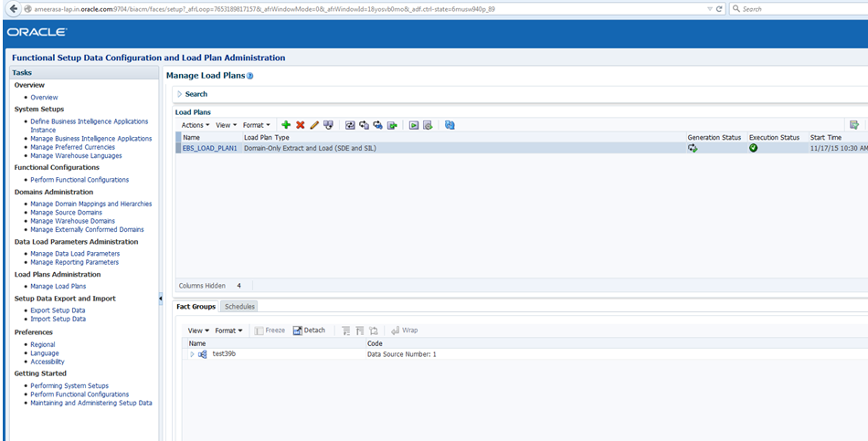Click the fact group icon next to test39b
Viewport: 868px width, 441px height.
pyautogui.click(x=202, y=354)
